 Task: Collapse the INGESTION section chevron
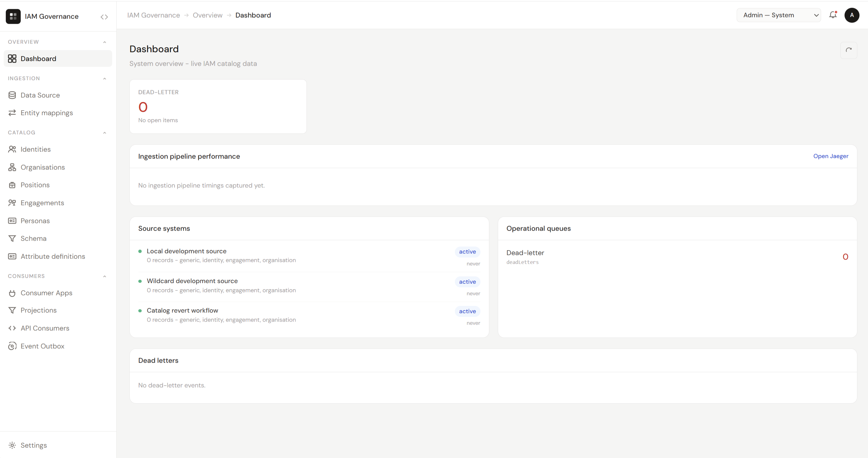pos(105,79)
